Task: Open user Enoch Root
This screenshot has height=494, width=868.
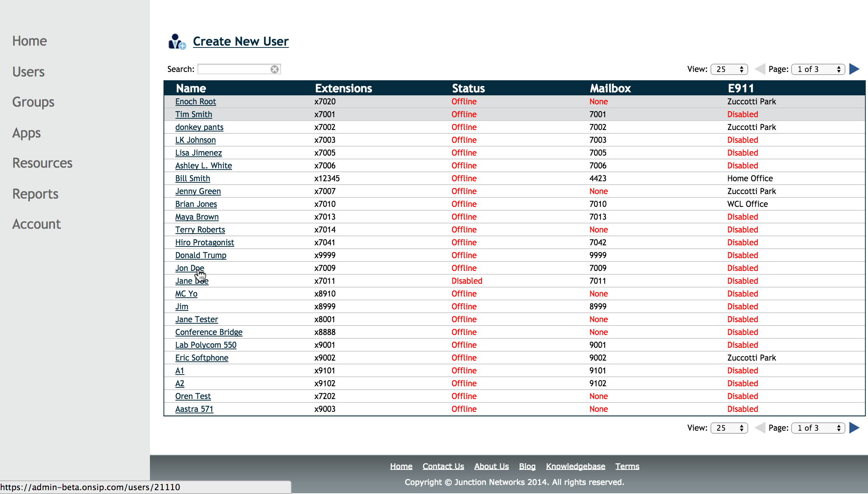Action: click(196, 102)
